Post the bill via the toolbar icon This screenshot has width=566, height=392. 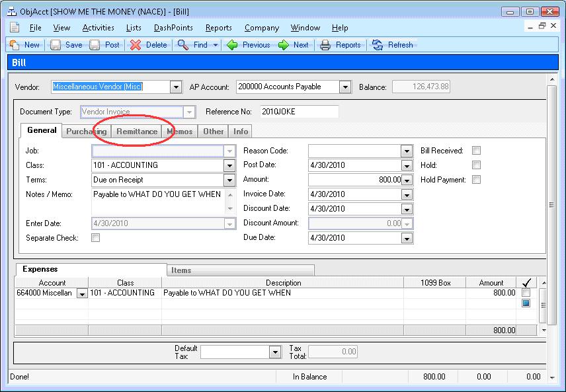tap(95, 45)
